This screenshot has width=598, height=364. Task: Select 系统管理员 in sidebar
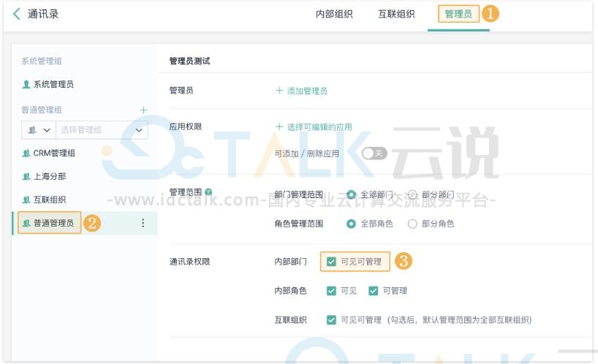pos(53,84)
